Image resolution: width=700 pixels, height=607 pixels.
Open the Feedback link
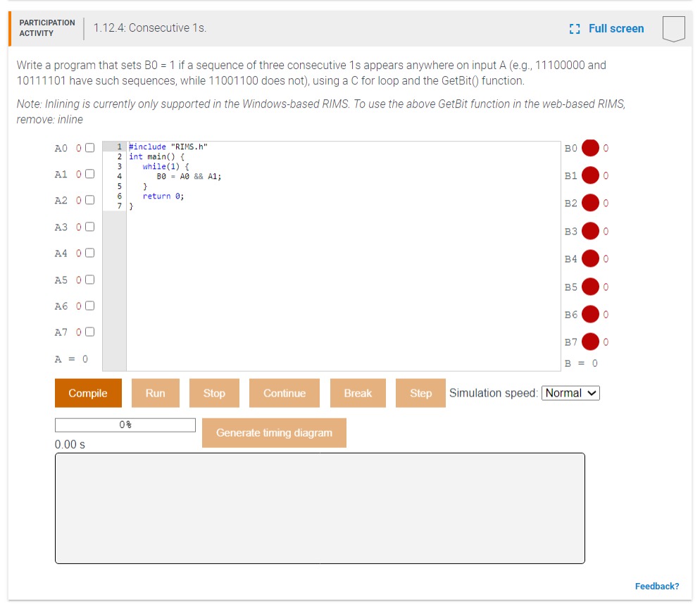657,586
